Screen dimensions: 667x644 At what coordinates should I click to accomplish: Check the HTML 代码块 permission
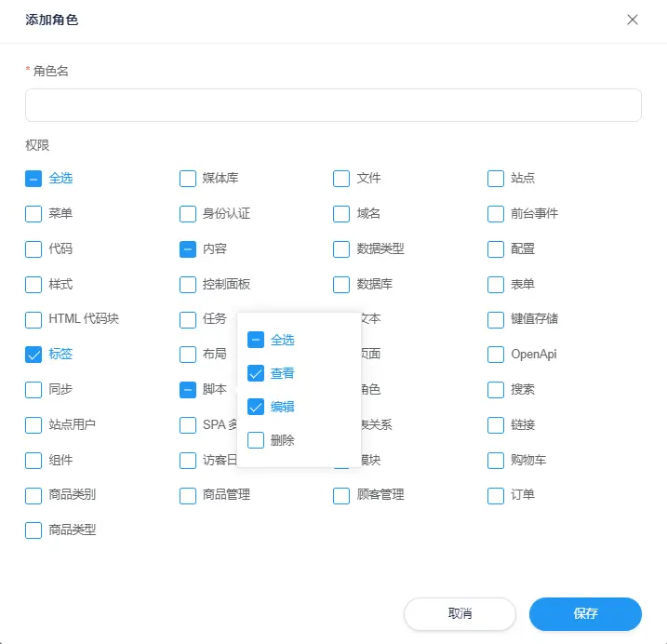point(33,319)
